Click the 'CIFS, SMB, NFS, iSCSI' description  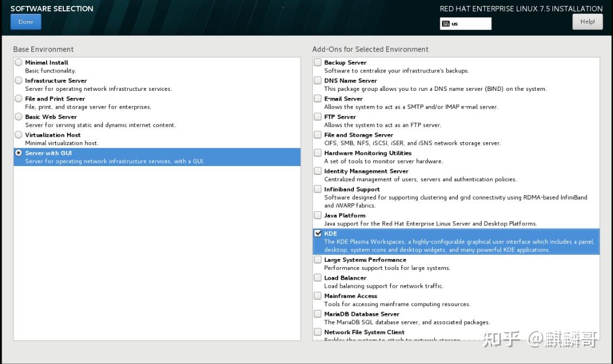tap(412, 143)
